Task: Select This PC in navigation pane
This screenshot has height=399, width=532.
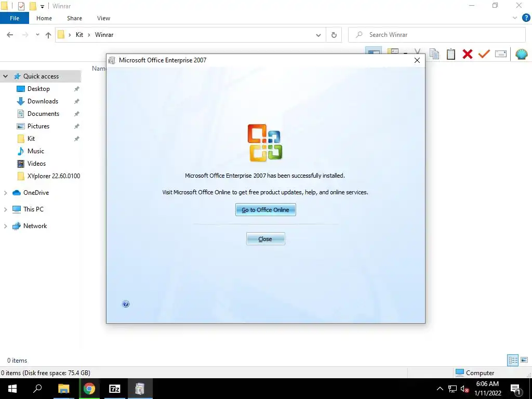Action: point(33,209)
